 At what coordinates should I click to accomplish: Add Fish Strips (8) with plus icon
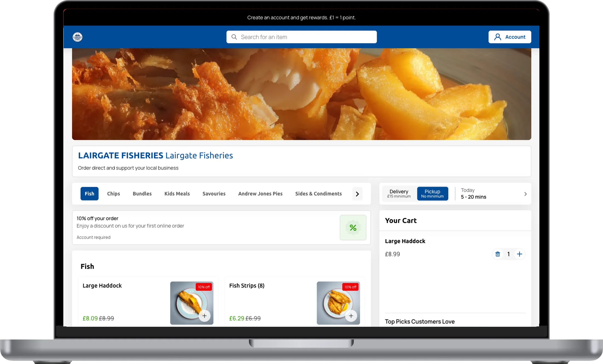[x=351, y=316]
